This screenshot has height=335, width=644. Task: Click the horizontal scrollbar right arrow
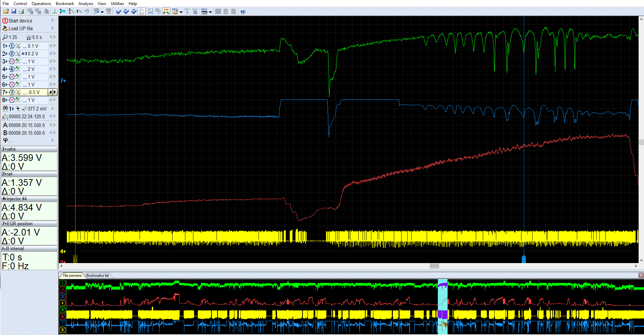point(636,266)
